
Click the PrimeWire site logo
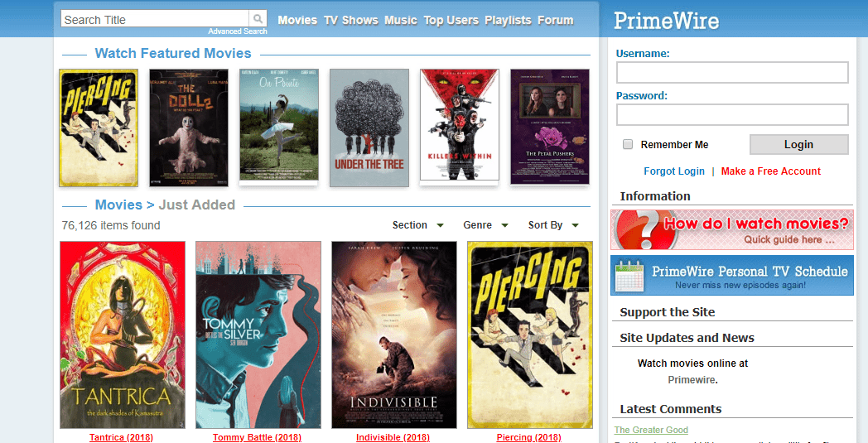coord(667,21)
